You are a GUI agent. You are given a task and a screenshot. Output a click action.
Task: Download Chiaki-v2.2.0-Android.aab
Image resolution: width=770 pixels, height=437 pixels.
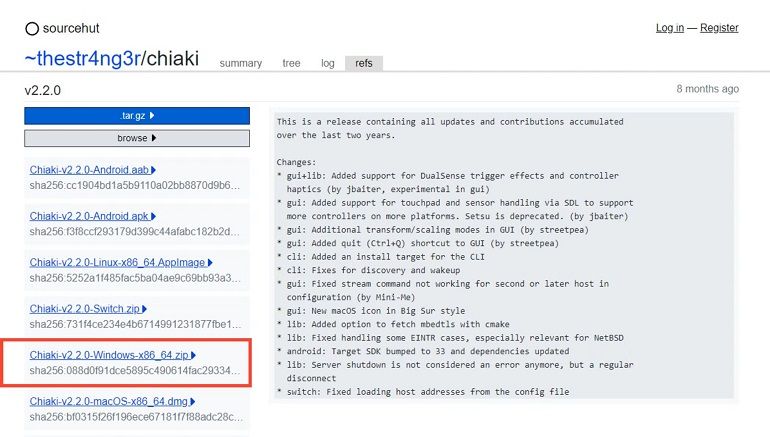point(89,170)
